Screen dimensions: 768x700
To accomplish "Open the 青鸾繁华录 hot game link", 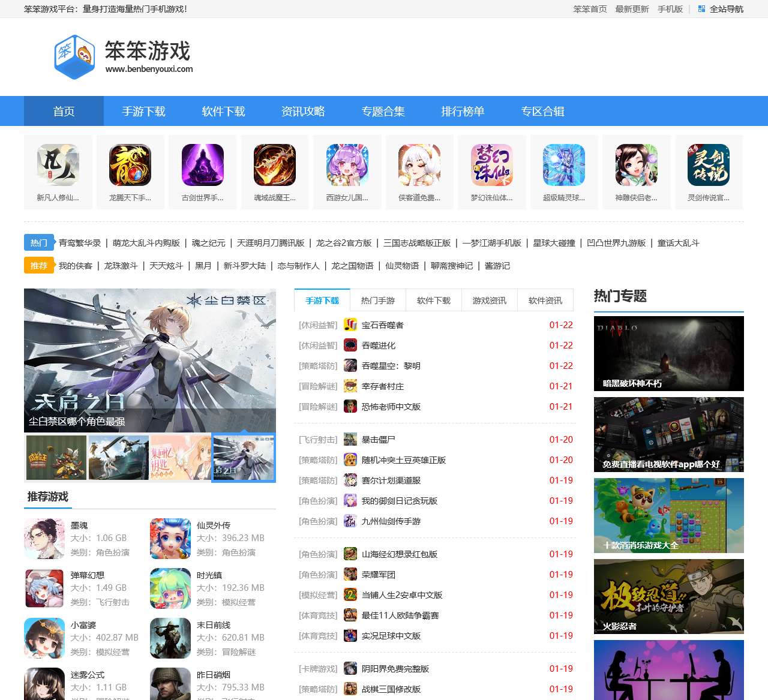I will coord(78,242).
